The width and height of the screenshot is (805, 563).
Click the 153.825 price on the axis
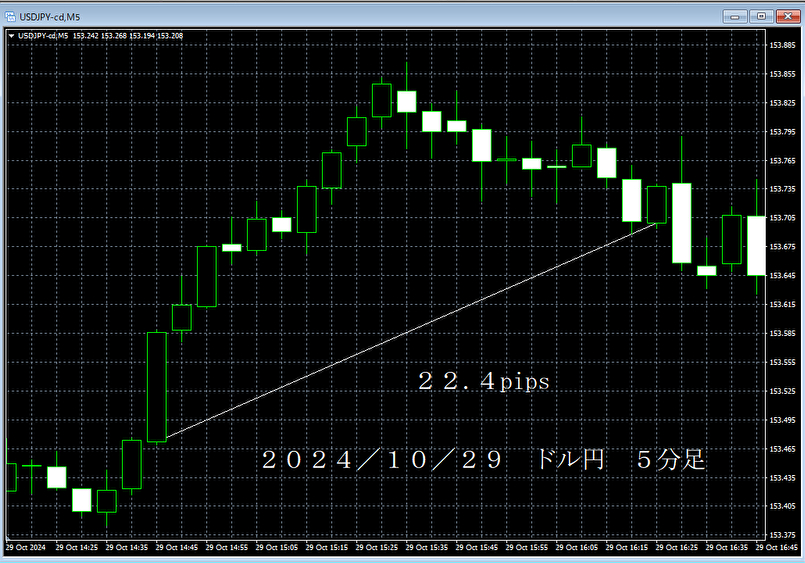pos(782,103)
